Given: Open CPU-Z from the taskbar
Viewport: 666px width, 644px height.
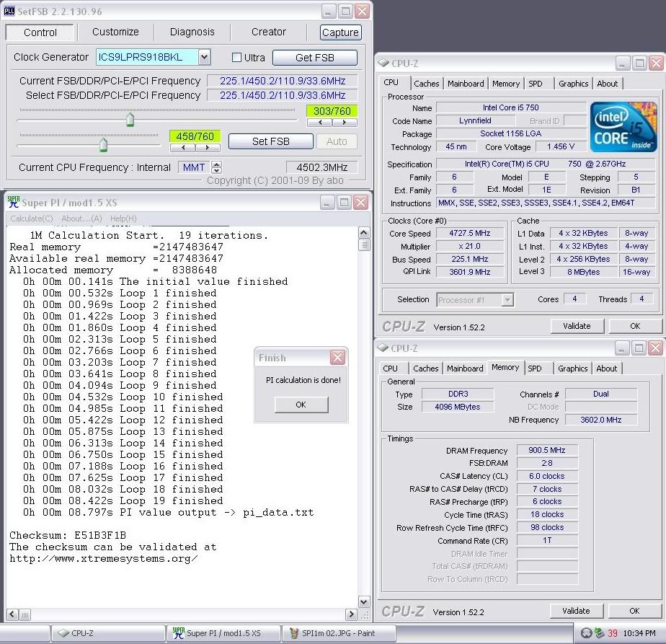Looking at the screenshot, I should click(x=108, y=633).
